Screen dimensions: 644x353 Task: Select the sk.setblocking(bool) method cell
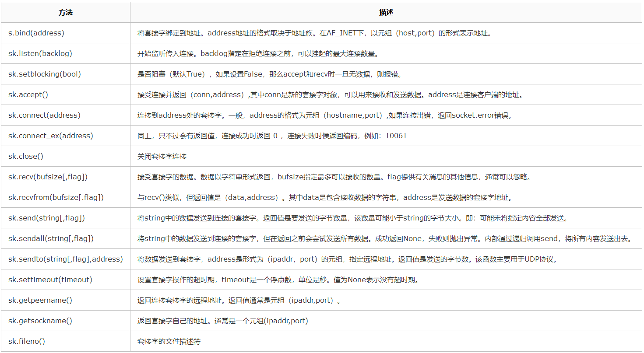click(x=66, y=74)
